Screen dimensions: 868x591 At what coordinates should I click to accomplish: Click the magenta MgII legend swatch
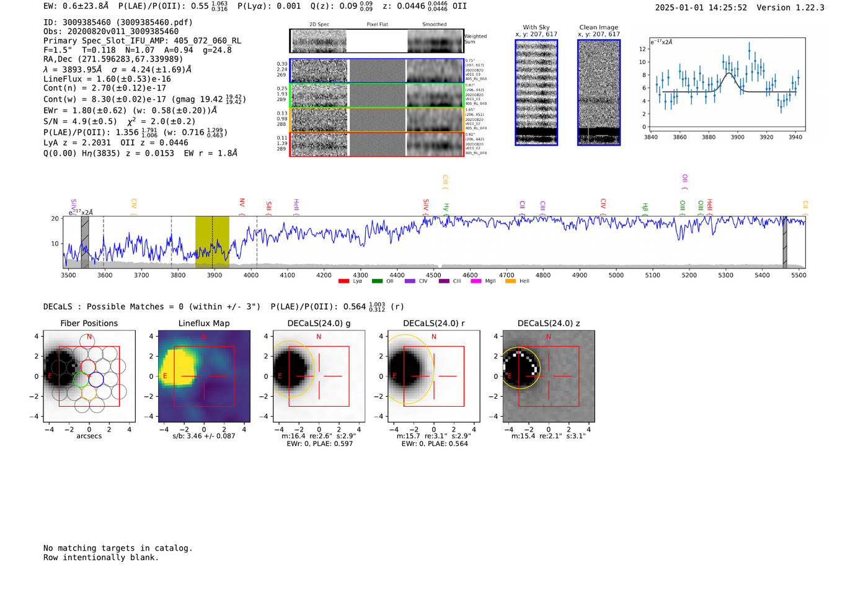click(x=476, y=282)
